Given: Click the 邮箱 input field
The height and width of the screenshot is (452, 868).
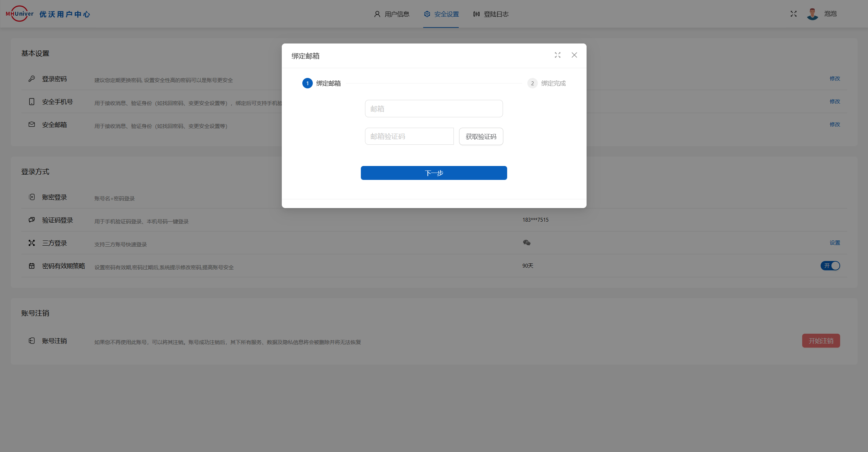Looking at the screenshot, I should point(434,109).
